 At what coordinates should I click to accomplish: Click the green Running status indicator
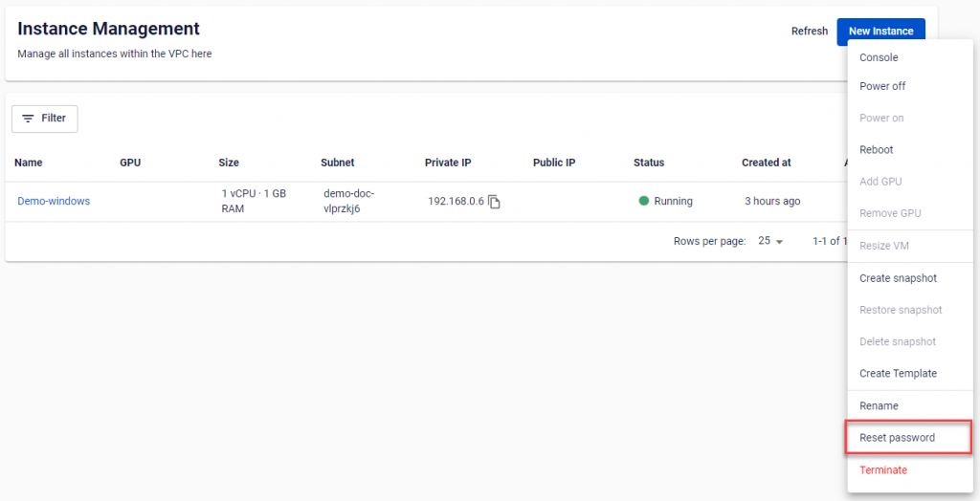(644, 202)
